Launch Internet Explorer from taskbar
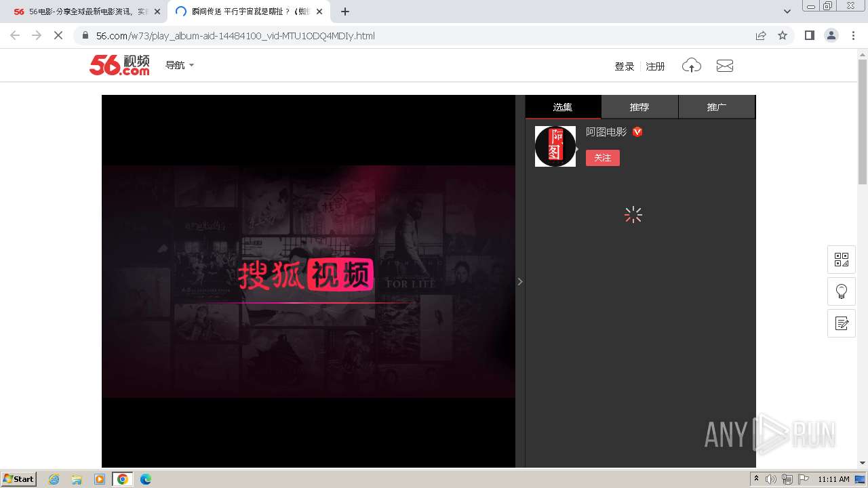868x488 pixels. coord(54,479)
